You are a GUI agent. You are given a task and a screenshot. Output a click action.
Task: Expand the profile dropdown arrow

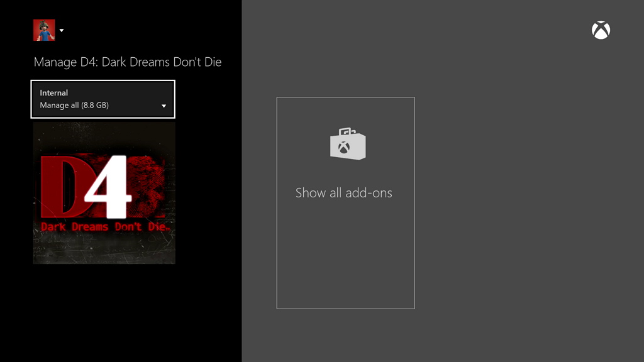pos(62,30)
